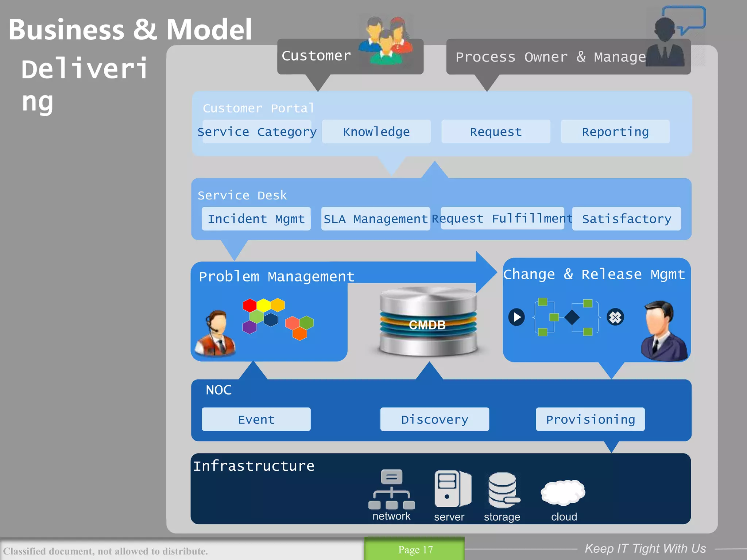
Task: Click the CMDB database cylinder icon
Action: [x=427, y=322]
